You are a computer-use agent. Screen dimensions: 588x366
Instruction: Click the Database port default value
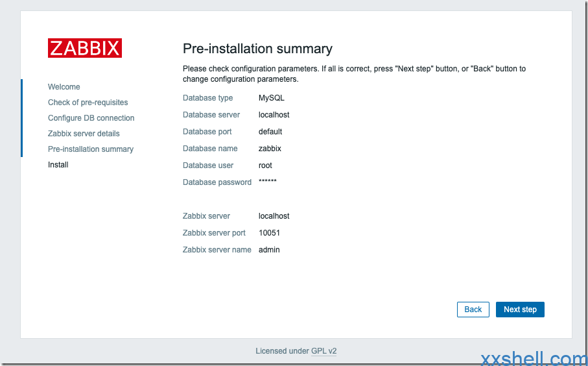click(270, 131)
